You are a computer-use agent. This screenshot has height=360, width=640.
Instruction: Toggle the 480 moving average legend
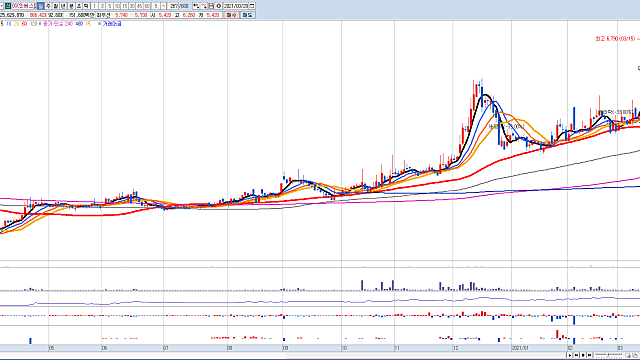coord(79,24)
